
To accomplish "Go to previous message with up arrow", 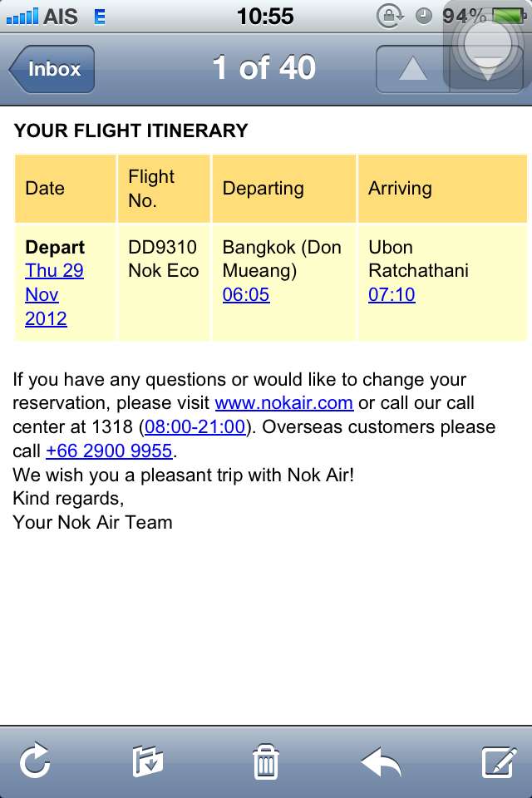I will point(413,69).
